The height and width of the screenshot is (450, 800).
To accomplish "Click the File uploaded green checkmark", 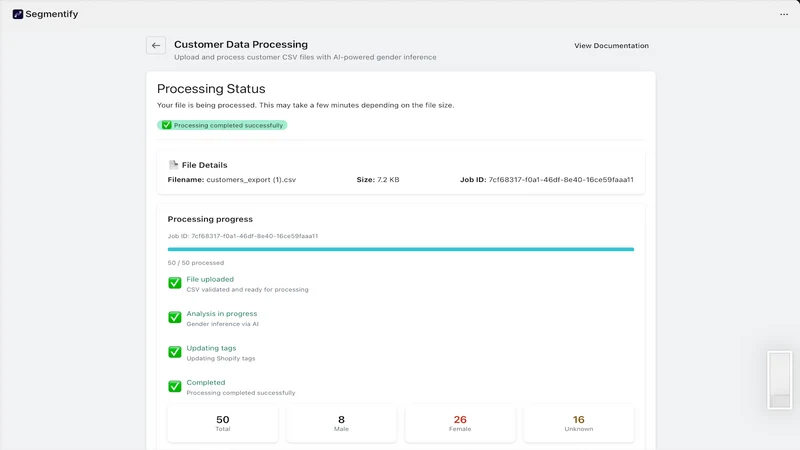I will 174,283.
